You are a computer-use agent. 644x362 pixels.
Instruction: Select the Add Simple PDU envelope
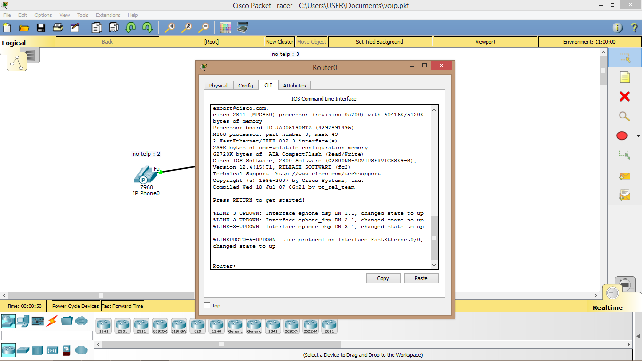(625, 176)
